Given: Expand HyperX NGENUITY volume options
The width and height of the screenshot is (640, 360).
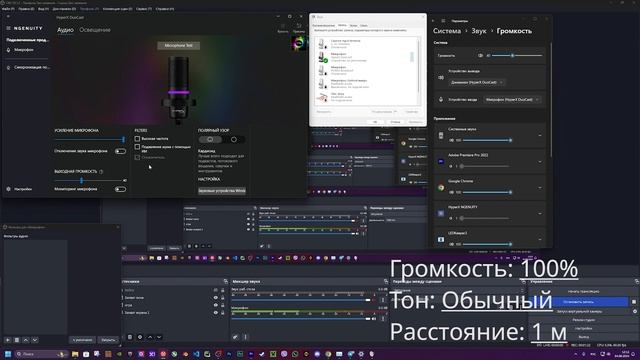Looking at the screenshot, I should pyautogui.click(x=540, y=213).
